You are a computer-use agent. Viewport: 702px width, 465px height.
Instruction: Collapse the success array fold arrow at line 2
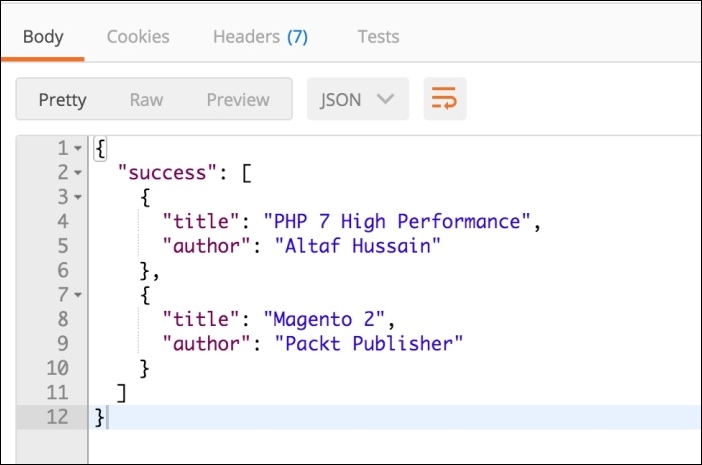(x=78, y=172)
